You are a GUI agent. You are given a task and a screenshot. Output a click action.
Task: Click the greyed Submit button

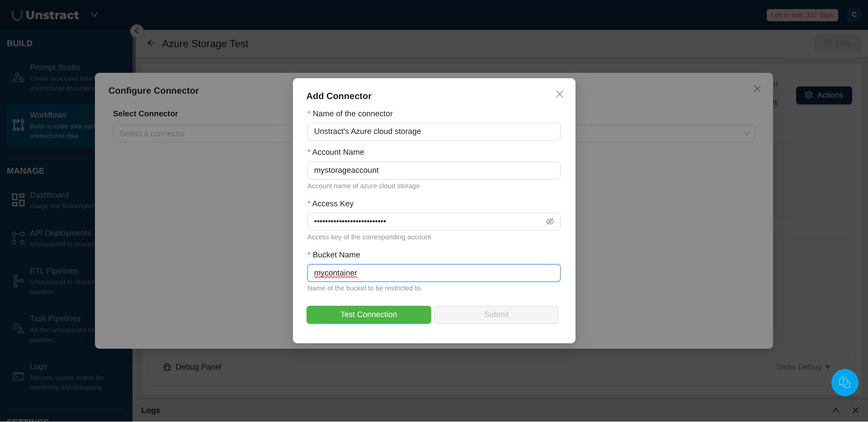tap(496, 315)
